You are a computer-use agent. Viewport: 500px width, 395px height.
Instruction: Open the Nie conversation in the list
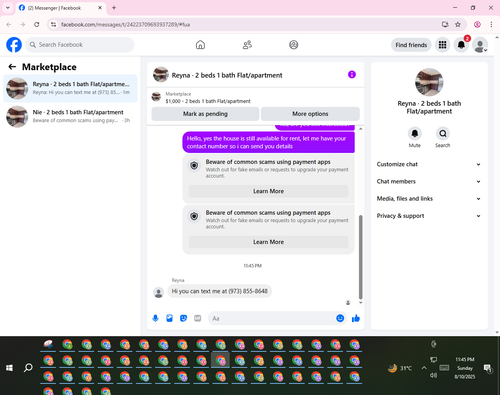click(x=70, y=116)
